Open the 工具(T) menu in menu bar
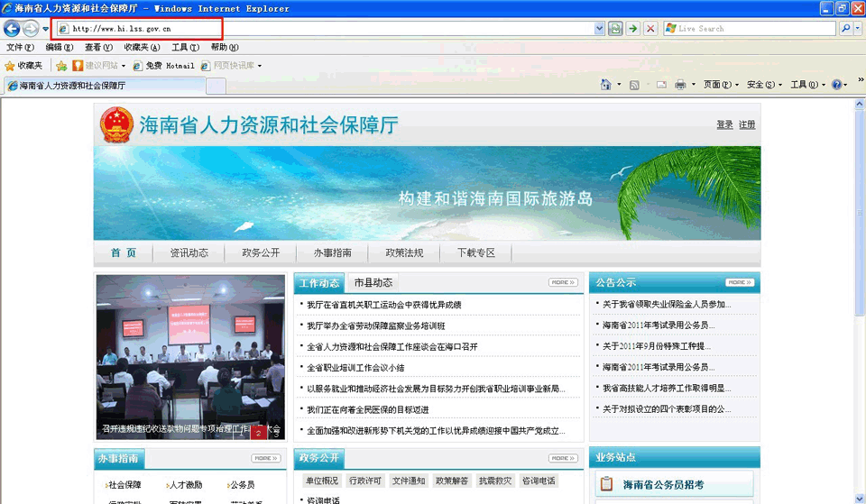866x504 pixels. [x=185, y=48]
